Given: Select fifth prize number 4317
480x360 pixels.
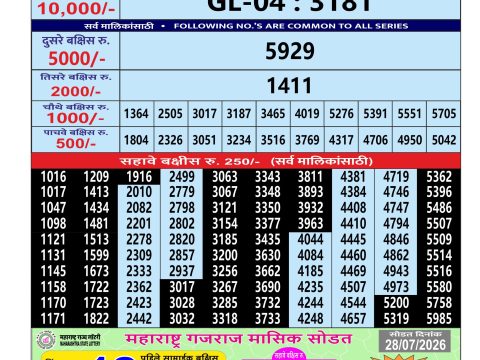Looking at the screenshot, I should 341,140.
